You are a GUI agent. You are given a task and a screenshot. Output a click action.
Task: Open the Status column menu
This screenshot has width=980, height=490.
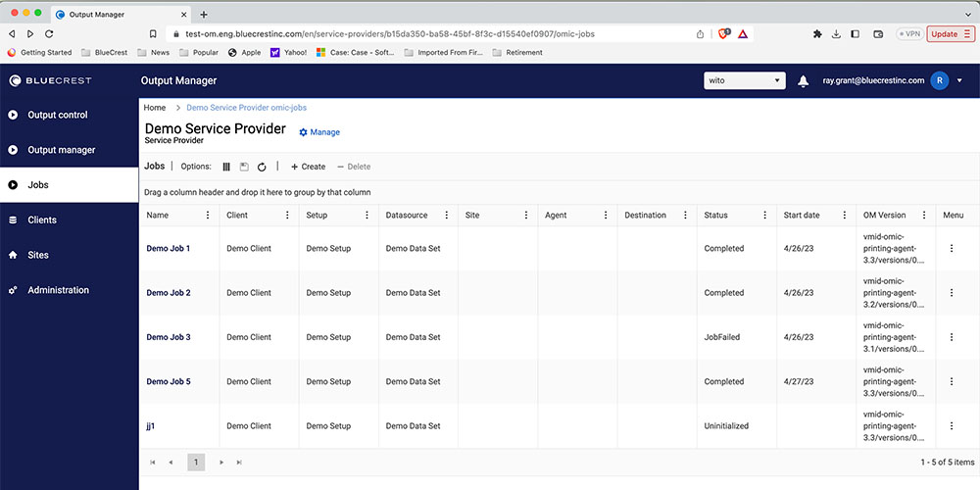point(765,215)
